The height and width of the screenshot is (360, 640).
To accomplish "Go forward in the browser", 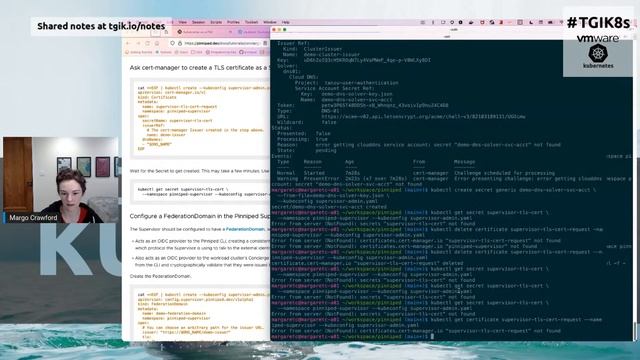I will [138, 43].
